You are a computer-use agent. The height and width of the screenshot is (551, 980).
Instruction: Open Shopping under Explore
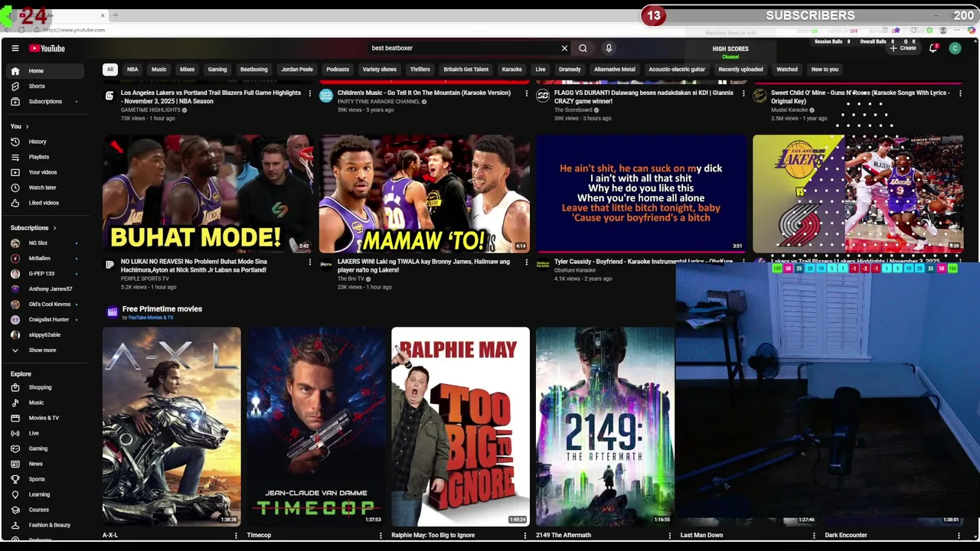coord(47,387)
